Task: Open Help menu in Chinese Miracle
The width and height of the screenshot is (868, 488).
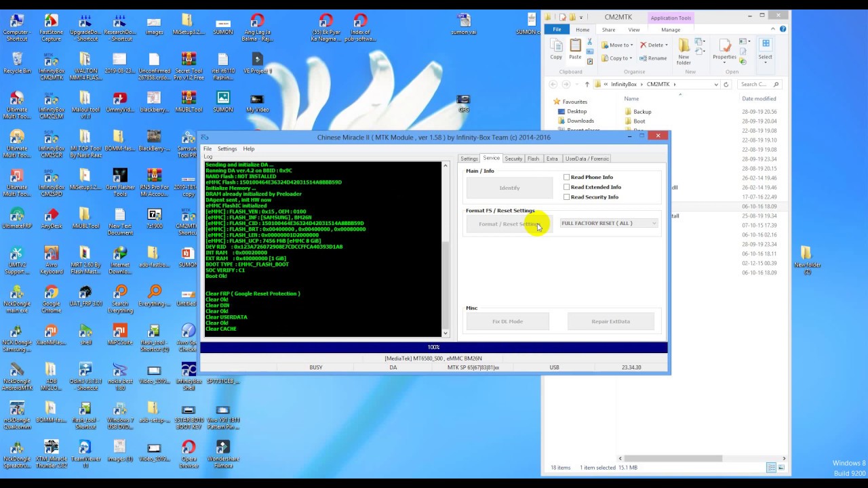Action: [249, 149]
